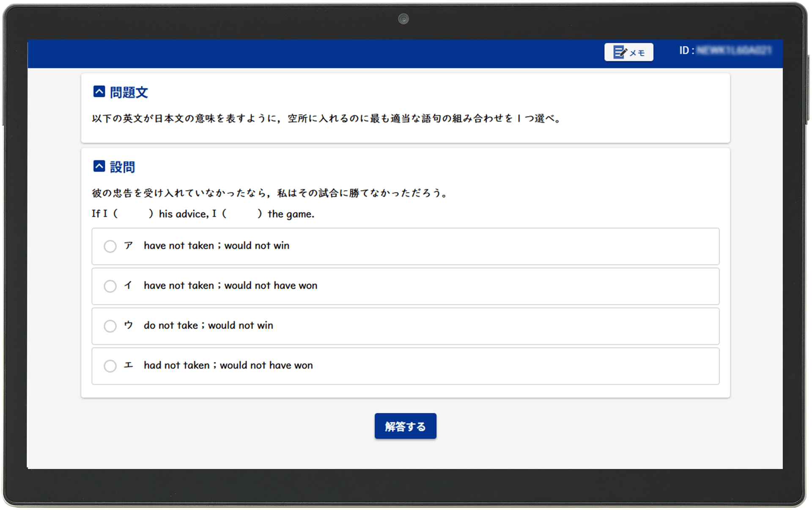Select radio button for answer イ

(x=110, y=286)
